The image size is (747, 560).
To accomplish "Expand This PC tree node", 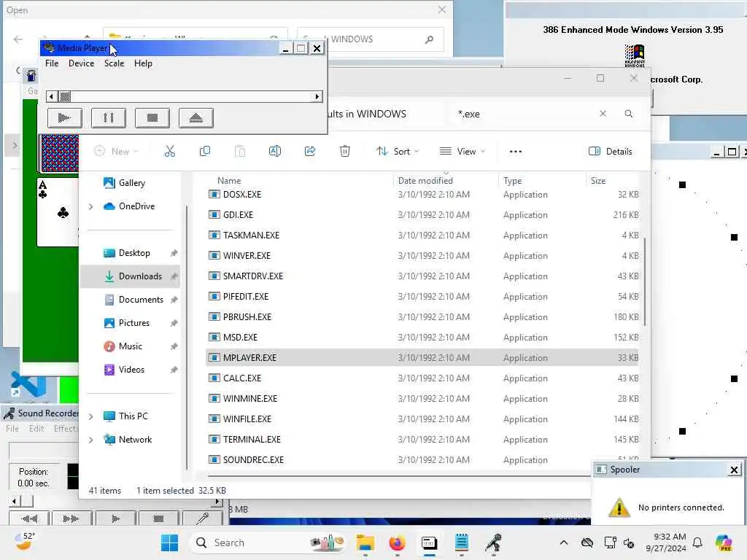I will point(91,416).
